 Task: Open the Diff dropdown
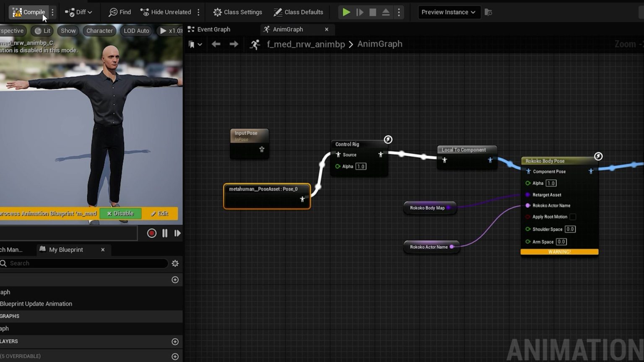point(78,12)
